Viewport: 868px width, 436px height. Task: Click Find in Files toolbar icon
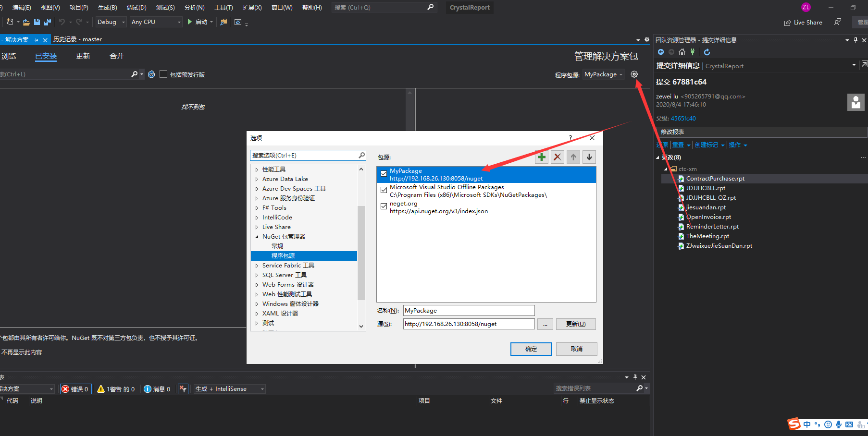[223, 22]
